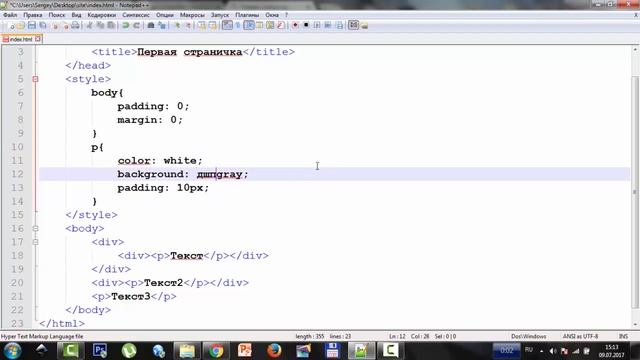Click the 'Dos\Windows' status bar entry

point(529,337)
